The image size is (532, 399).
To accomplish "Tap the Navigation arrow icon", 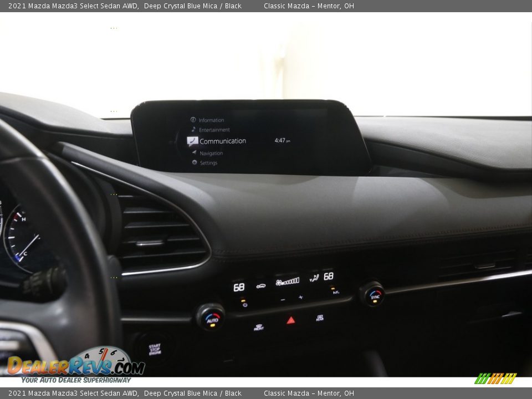I will click(194, 152).
